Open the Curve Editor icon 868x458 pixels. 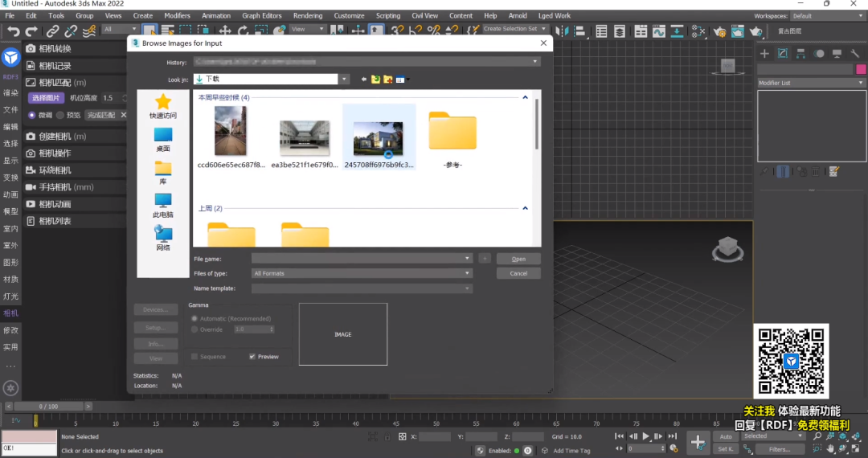(x=659, y=31)
